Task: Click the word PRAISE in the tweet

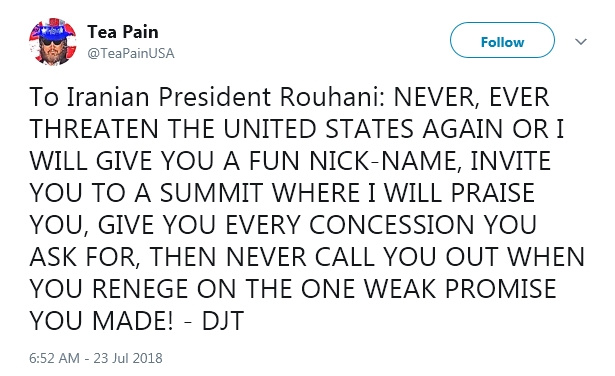Action: click(493, 193)
